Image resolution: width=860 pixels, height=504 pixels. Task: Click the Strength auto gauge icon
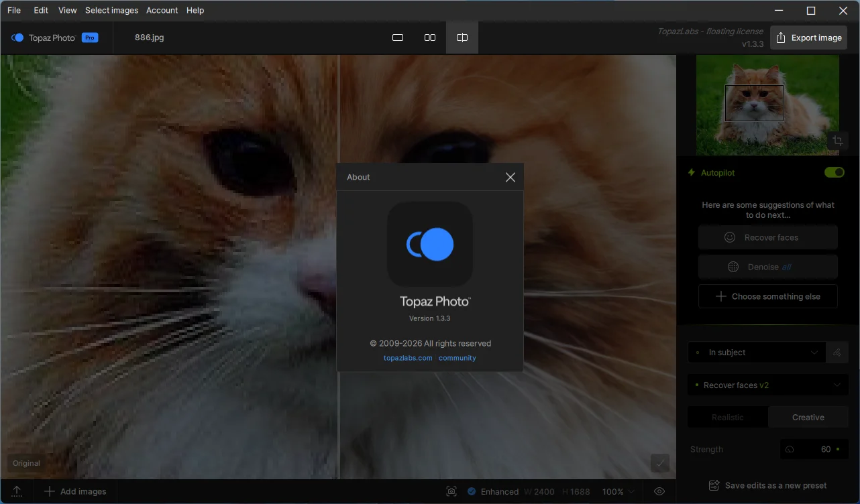point(790,450)
